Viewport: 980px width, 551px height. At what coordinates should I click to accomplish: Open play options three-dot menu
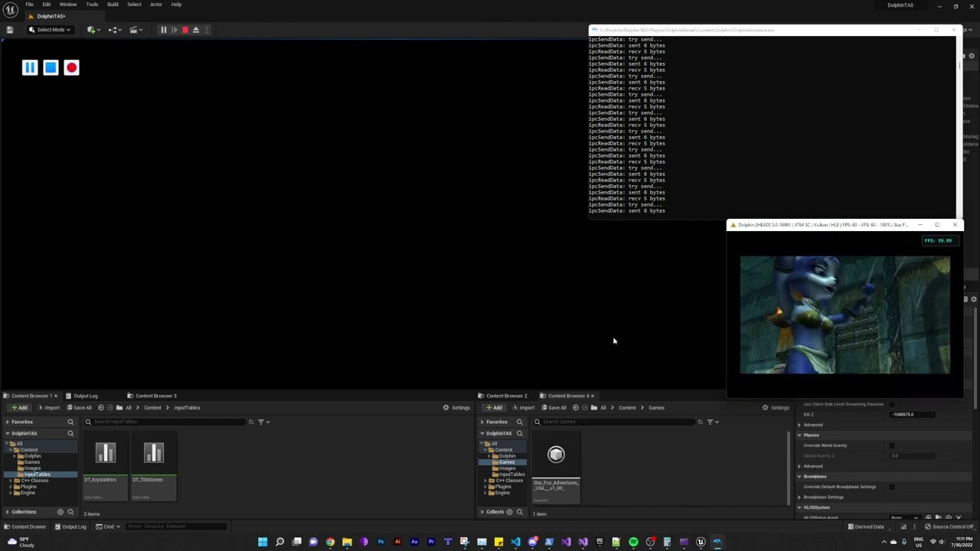[206, 30]
